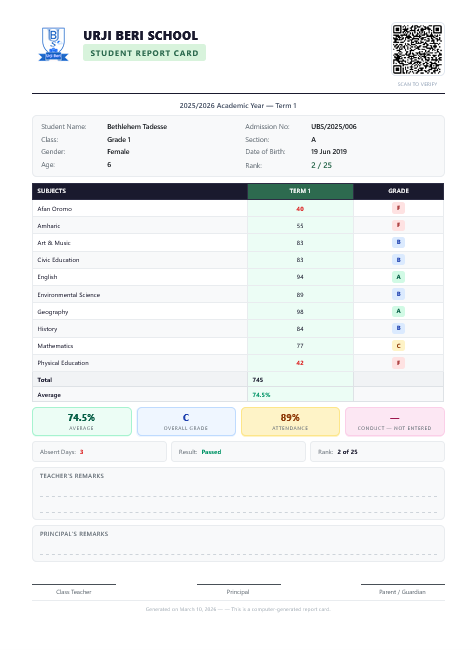Click the green 'TERM 1' column header
The height and width of the screenshot is (651, 476).
[x=300, y=191]
